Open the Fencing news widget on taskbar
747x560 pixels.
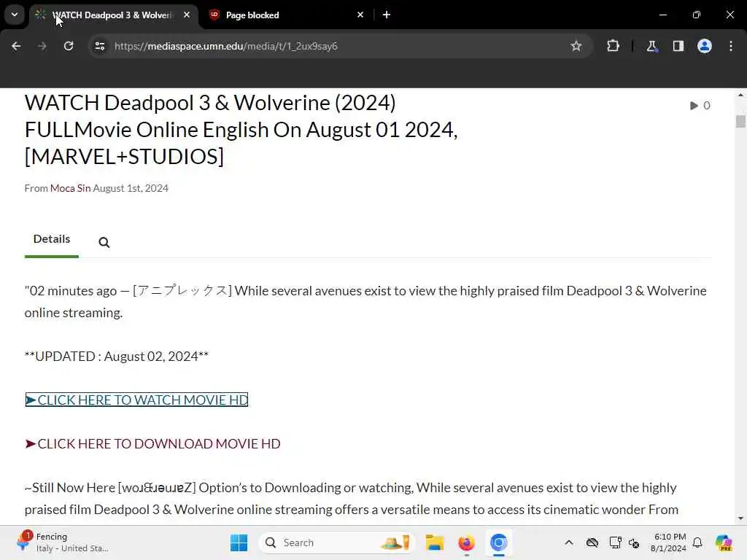coord(62,542)
